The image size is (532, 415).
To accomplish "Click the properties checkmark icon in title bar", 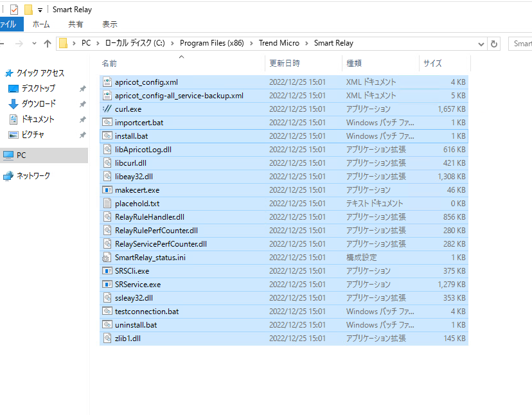I will point(14,10).
